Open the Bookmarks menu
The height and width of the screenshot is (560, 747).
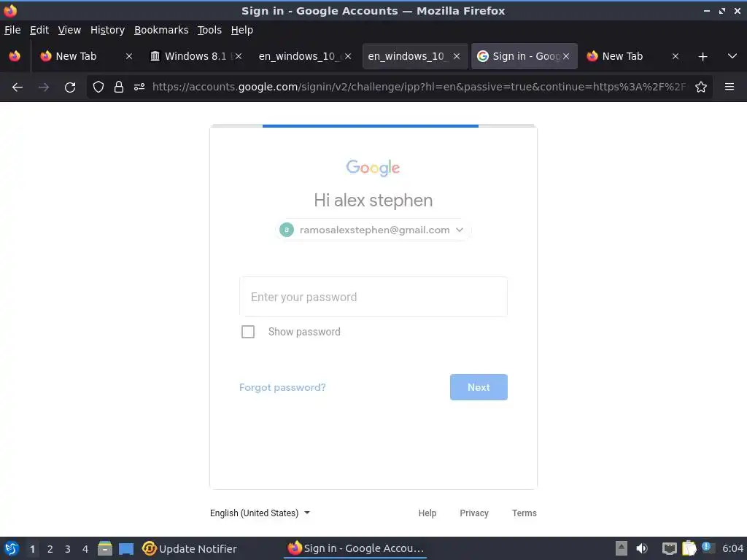click(x=161, y=30)
